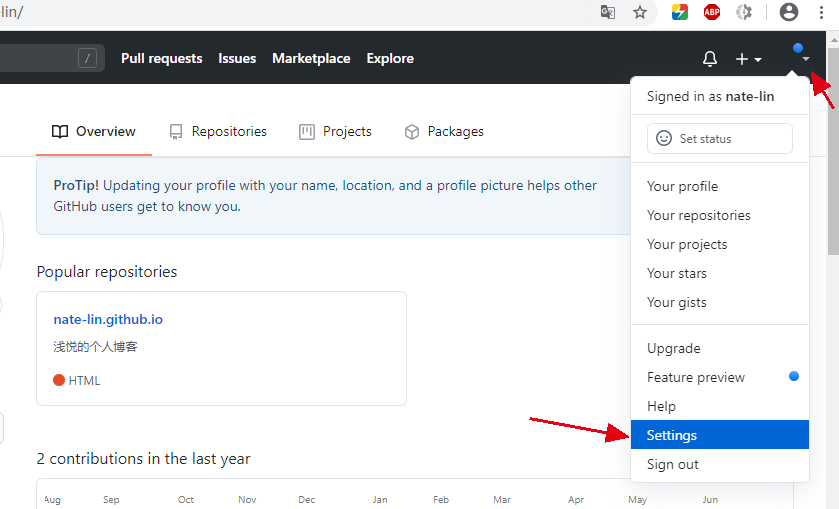Open the nate-lin.github.io repository link
The width and height of the screenshot is (839, 509).
coord(108,320)
